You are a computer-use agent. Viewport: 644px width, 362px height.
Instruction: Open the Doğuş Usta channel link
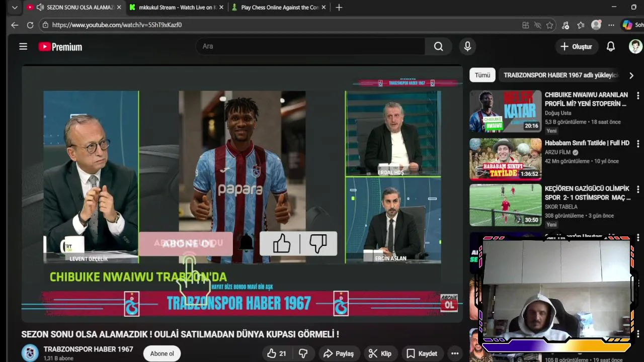pos(558,113)
